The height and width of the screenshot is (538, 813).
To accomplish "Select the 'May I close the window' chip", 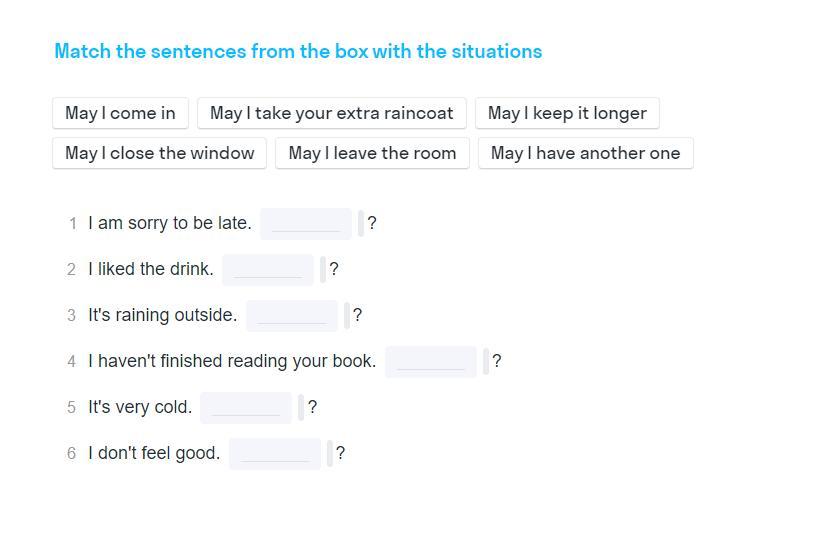I will point(160,153).
